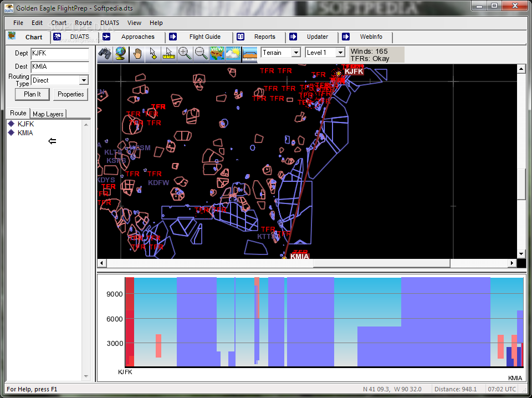Screen dimensions: 532x398
Task: Switch to the Updater tab
Action: (313, 37)
